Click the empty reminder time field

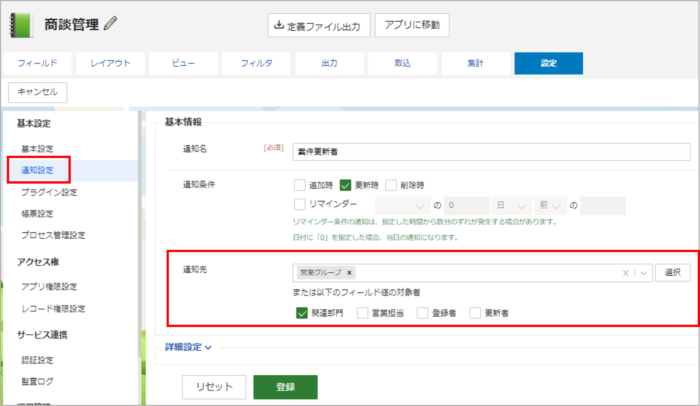click(x=603, y=206)
